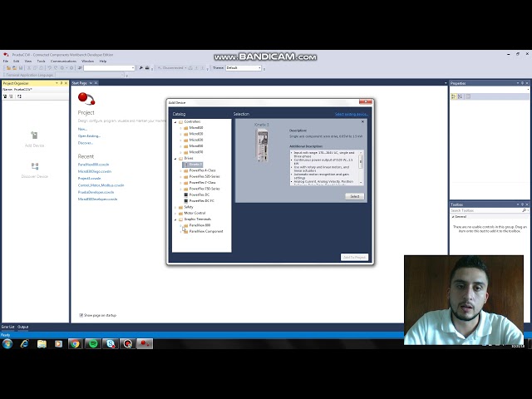Click the Save toolbar icon

pos(21,68)
